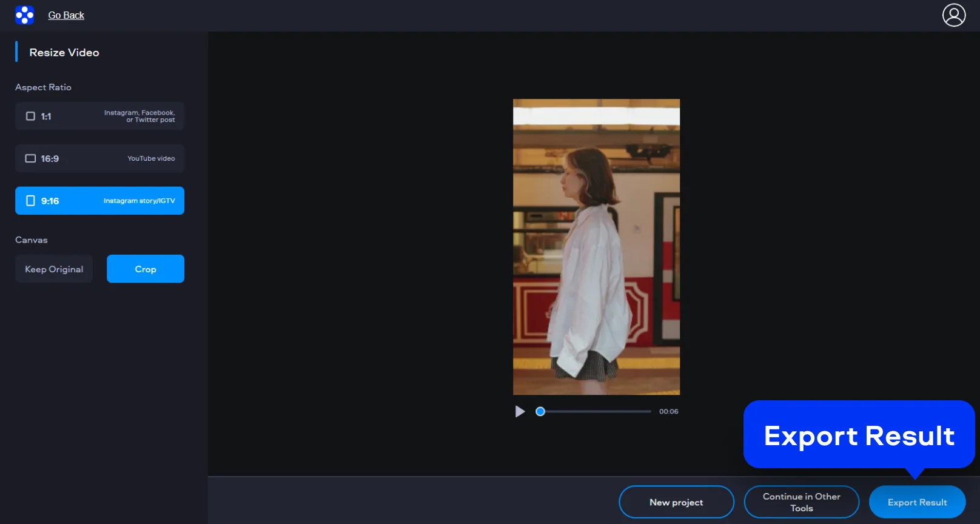980x524 pixels.
Task: Click the large Export Result tooltip bubble
Action: 859,435
